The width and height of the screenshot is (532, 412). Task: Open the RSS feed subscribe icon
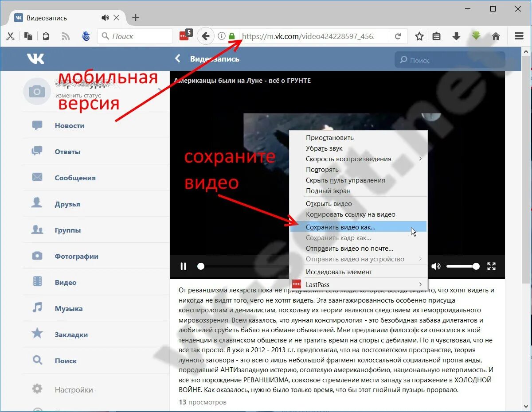coord(66,36)
